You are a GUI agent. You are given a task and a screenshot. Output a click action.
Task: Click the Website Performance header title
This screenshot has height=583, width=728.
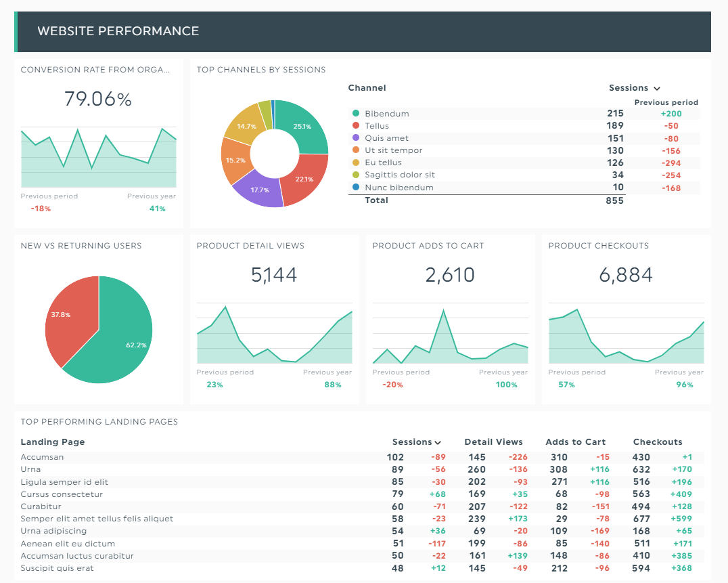(x=118, y=31)
